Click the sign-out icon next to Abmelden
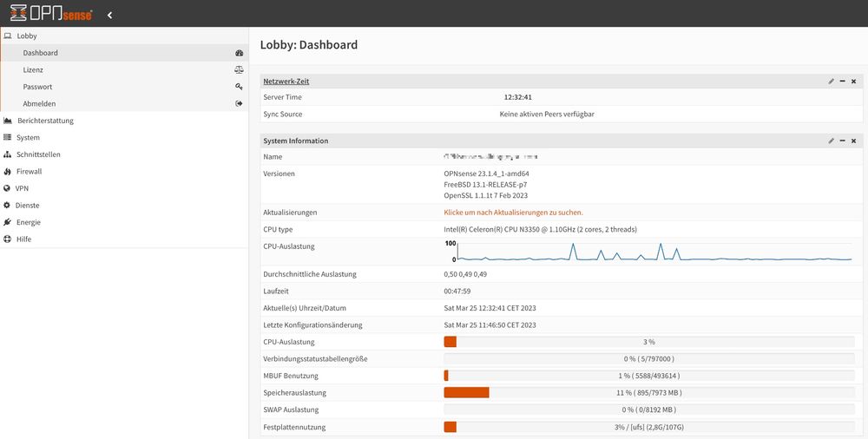This screenshot has width=868, height=439. [x=240, y=103]
